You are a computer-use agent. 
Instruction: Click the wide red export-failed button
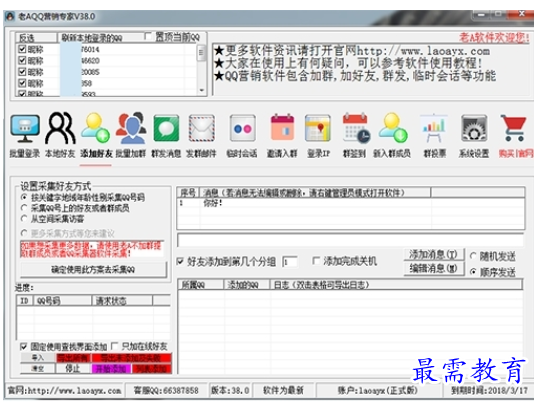pos(131,358)
